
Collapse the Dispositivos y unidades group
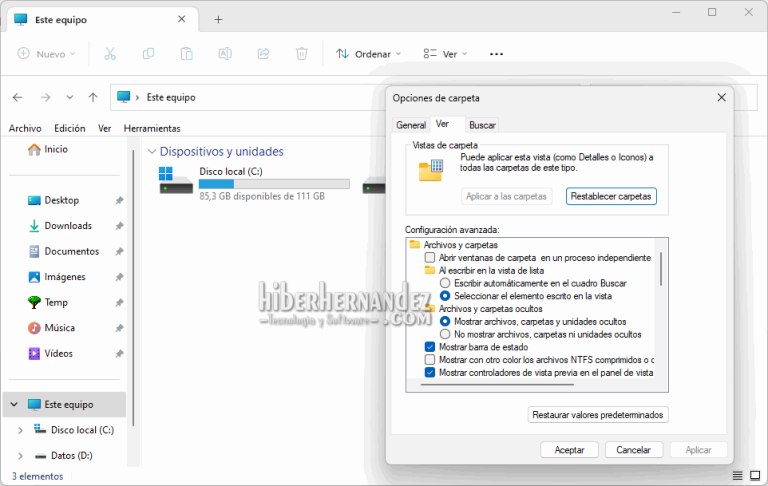[x=151, y=152]
